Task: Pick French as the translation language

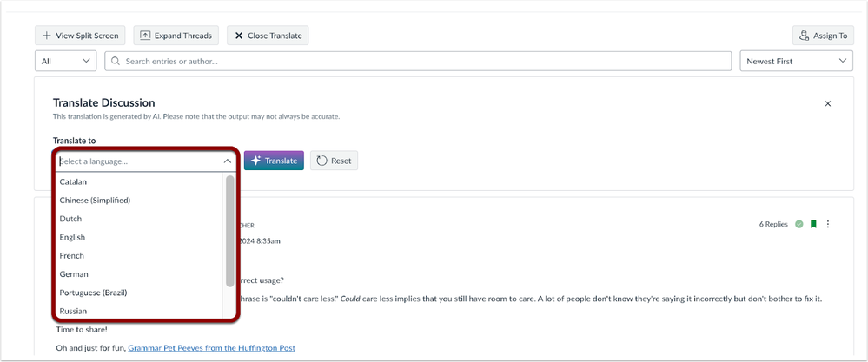Action: [x=72, y=256]
